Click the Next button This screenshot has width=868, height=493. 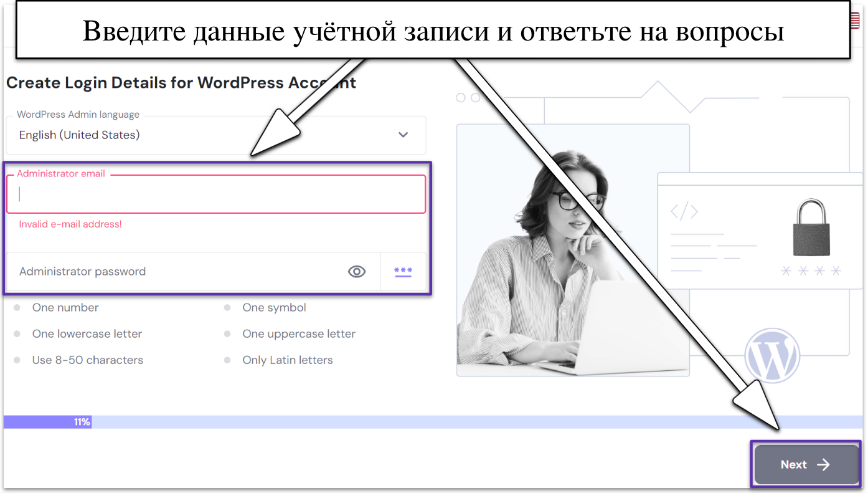pos(806,464)
